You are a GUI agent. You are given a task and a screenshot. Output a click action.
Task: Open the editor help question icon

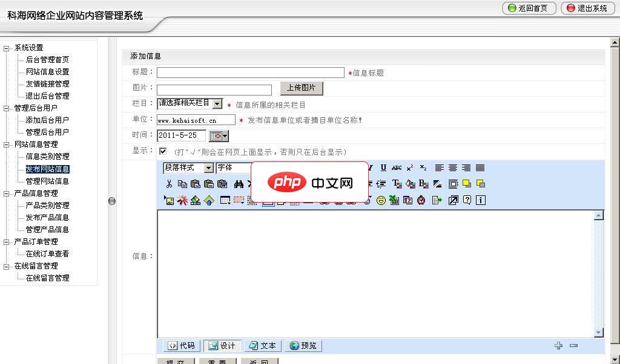click(467, 200)
